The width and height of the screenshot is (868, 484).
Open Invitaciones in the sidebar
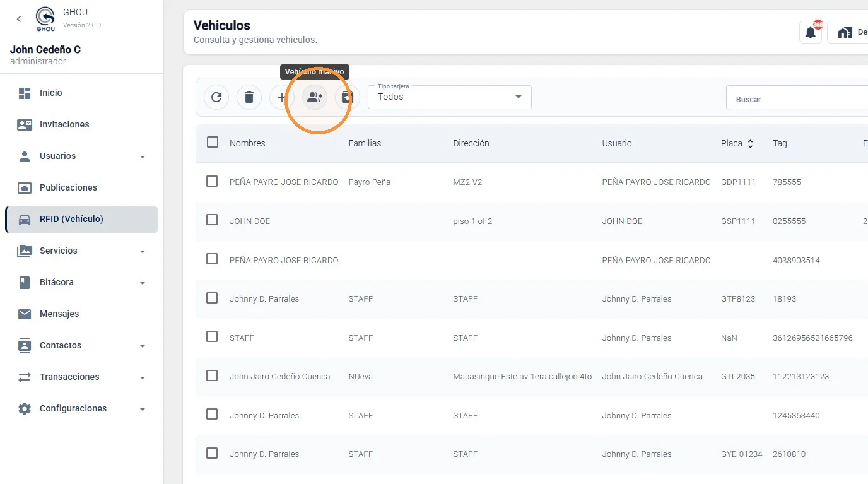tap(81, 124)
